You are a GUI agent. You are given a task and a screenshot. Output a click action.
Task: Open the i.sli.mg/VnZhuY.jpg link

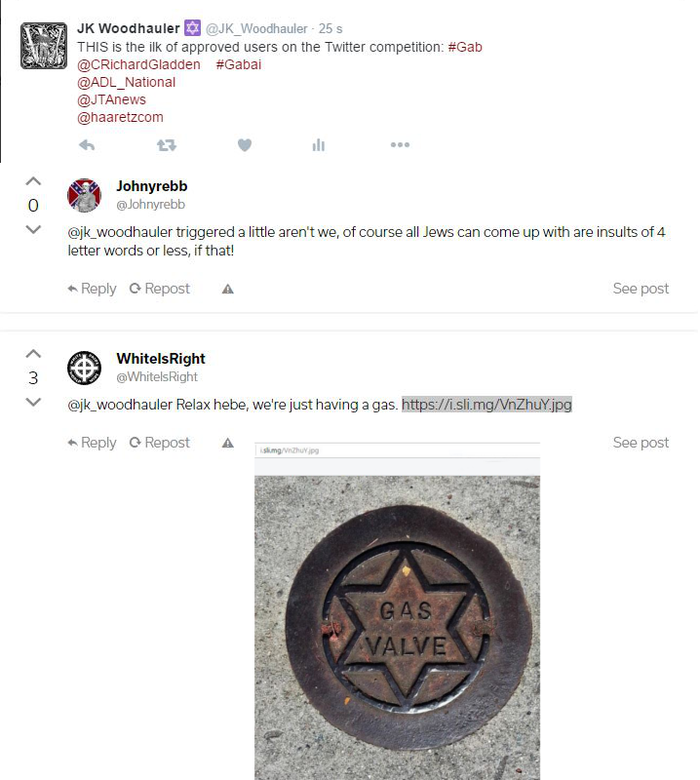[x=487, y=405]
